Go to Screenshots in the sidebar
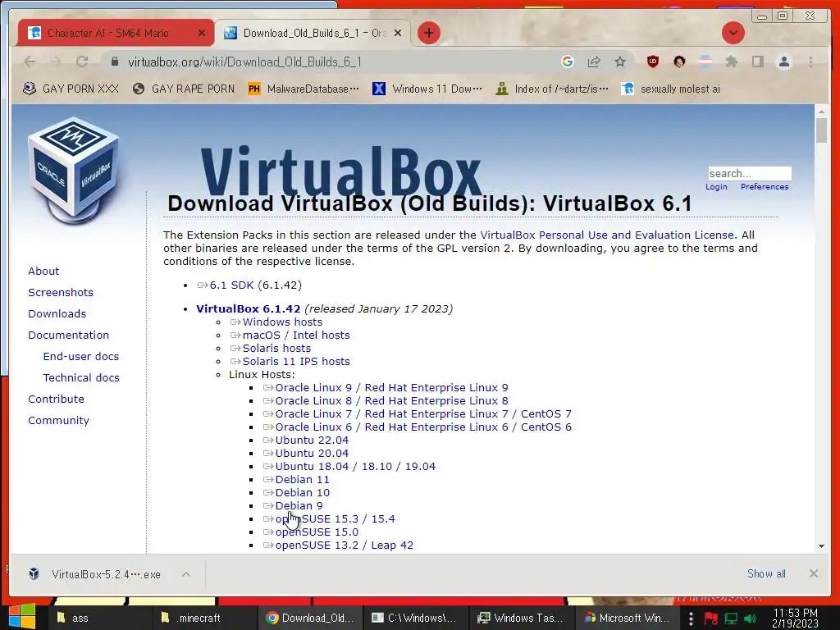This screenshot has height=630, width=840. (x=61, y=293)
